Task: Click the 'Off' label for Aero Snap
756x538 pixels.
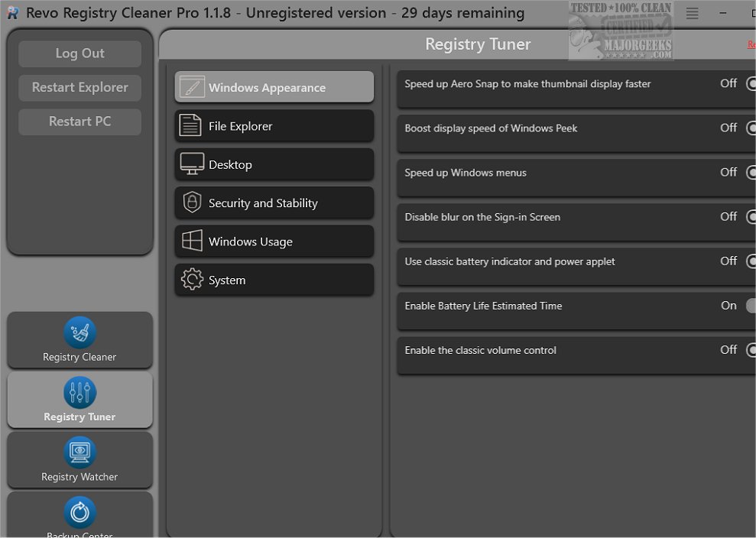Action: tap(728, 83)
